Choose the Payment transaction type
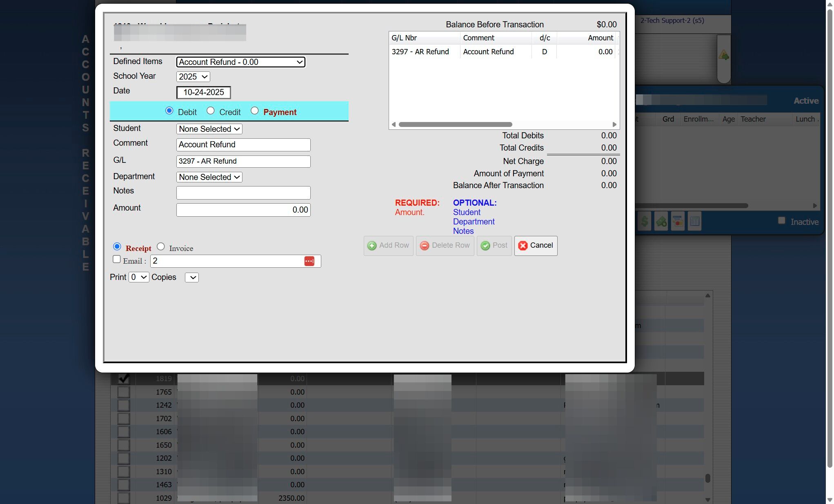Viewport: 834px width, 504px height. tap(254, 111)
